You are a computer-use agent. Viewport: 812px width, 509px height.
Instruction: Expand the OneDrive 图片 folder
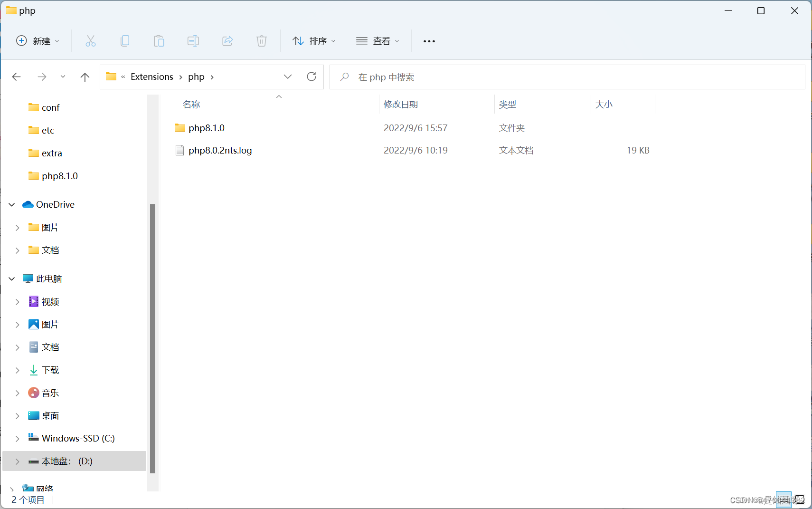click(x=18, y=227)
